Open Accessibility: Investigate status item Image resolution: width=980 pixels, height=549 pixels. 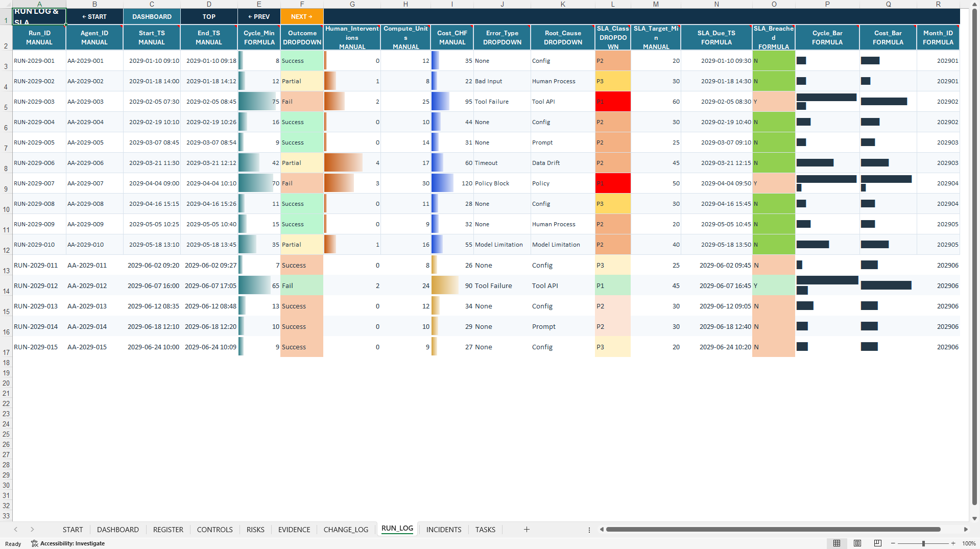point(68,543)
